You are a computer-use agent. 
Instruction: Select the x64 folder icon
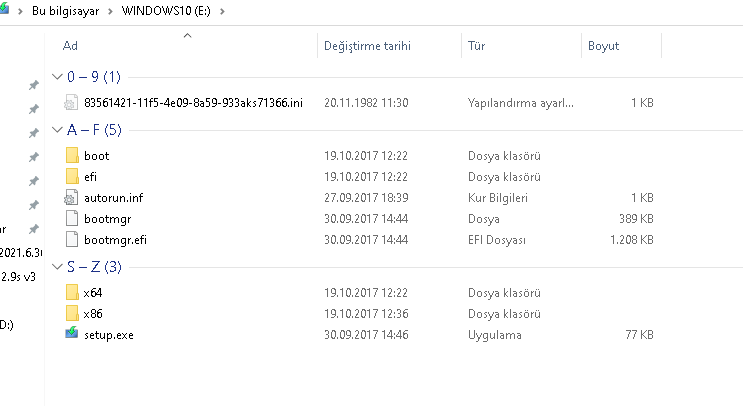pyautogui.click(x=71, y=293)
